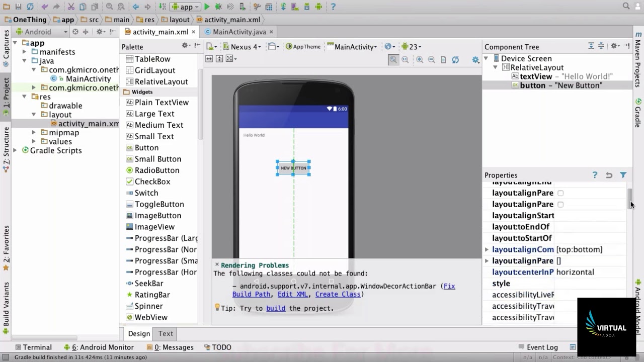644x362 pixels.
Task: Click the build link in the tip
Action: [x=276, y=308]
